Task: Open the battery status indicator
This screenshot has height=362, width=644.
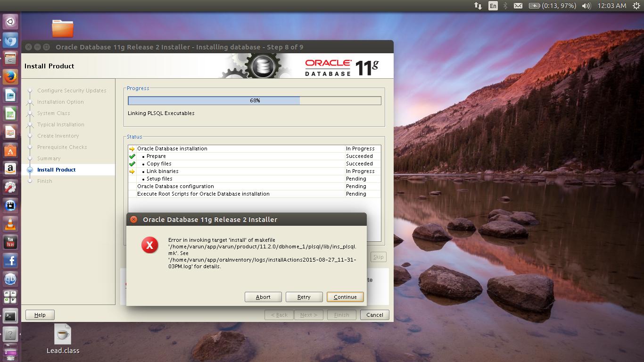Action: point(552,6)
